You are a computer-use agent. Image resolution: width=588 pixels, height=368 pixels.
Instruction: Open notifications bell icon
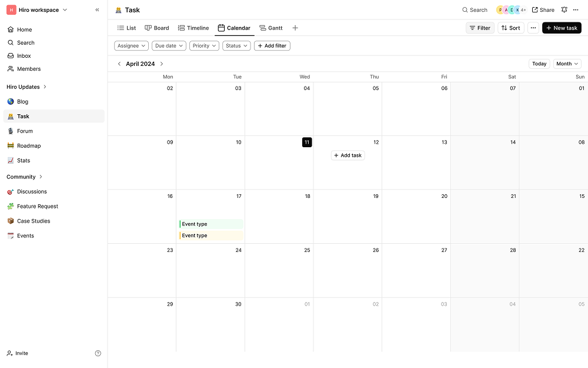tap(564, 10)
